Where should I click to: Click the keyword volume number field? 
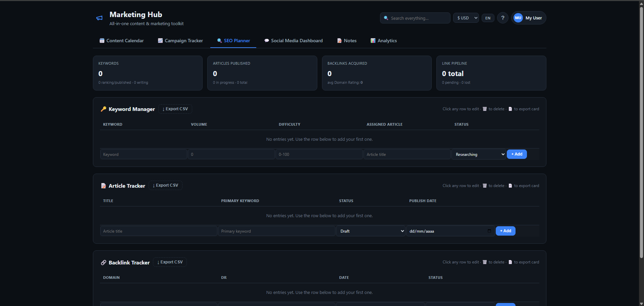(x=231, y=154)
